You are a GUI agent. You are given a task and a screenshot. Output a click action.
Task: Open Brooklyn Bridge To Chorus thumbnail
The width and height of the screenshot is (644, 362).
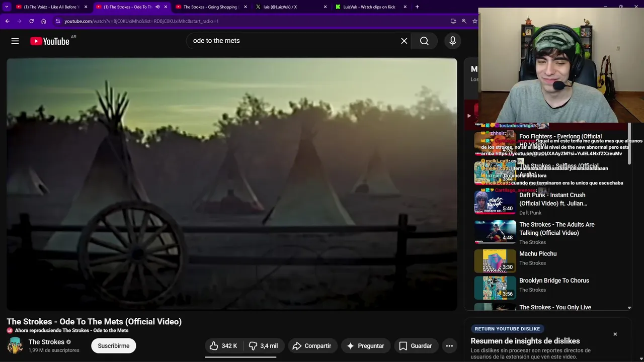click(x=495, y=288)
